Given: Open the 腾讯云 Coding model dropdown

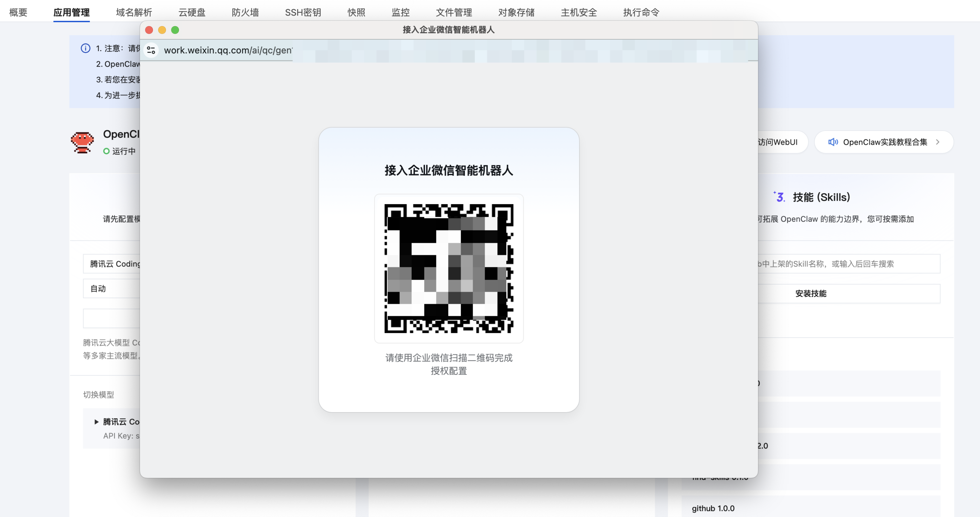Looking at the screenshot, I should coord(114,264).
